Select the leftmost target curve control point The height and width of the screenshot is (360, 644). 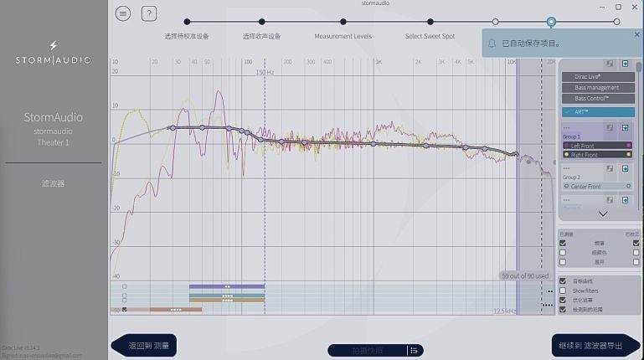click(x=173, y=128)
